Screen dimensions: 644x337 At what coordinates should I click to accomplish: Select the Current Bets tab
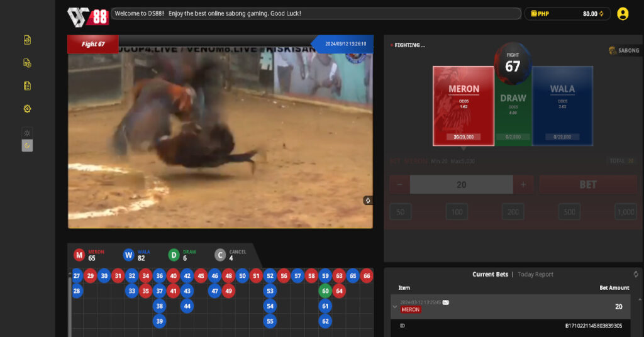click(x=490, y=274)
